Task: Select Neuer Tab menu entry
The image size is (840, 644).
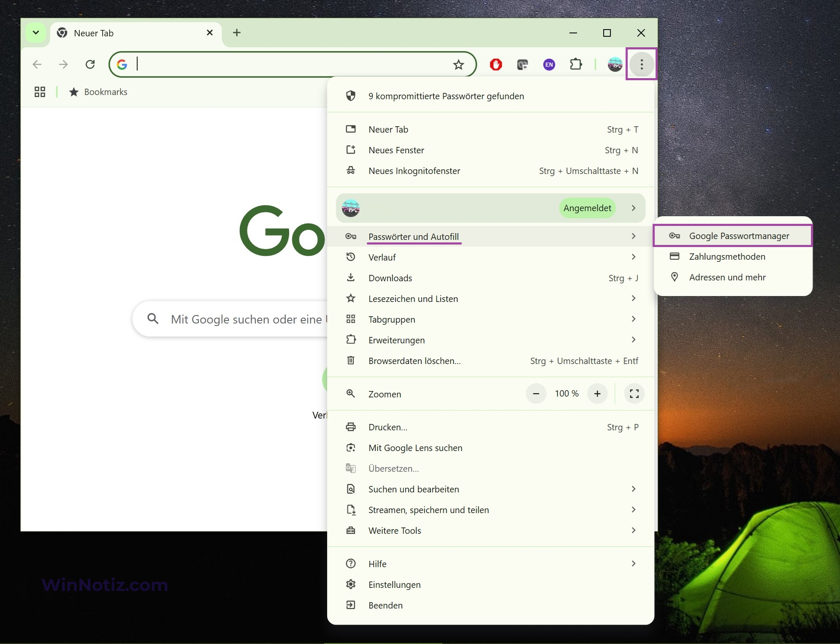Action: pos(491,129)
